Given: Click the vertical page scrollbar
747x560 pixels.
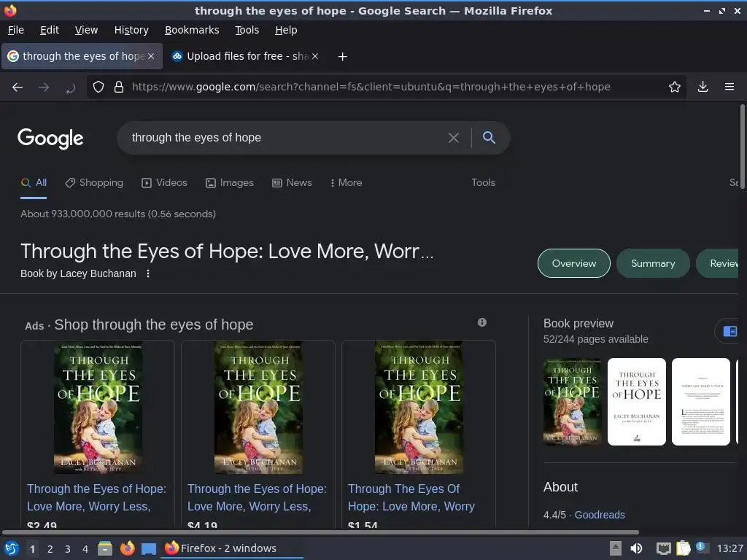Looking at the screenshot, I should (742, 147).
